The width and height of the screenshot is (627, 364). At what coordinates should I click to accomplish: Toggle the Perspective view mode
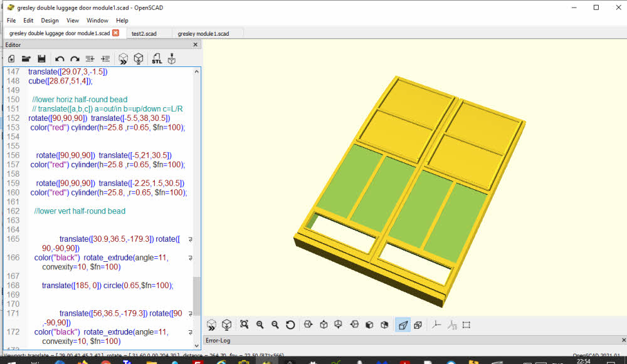(403, 325)
